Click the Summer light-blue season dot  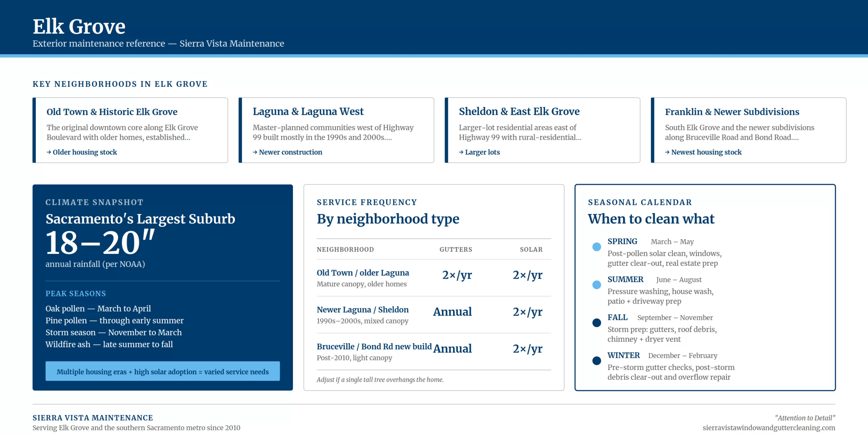point(596,285)
